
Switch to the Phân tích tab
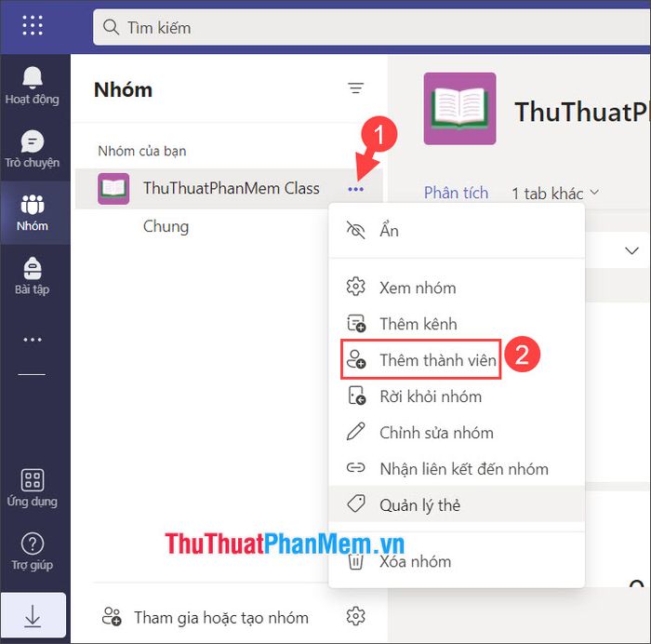click(x=456, y=194)
